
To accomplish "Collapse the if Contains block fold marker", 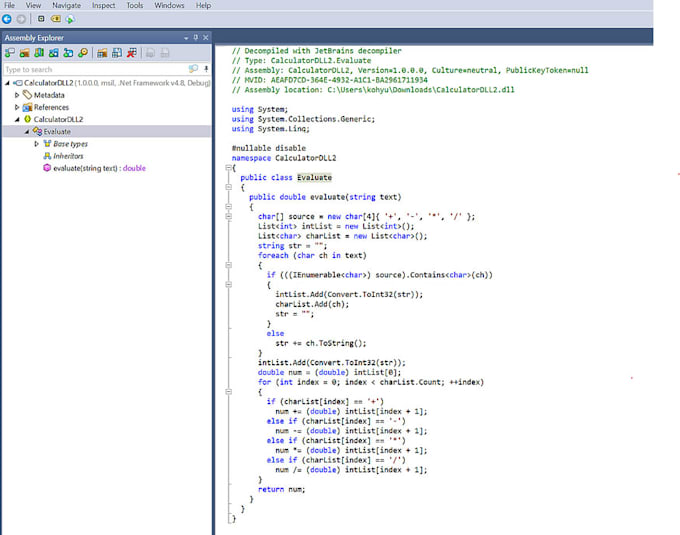I will [x=229, y=284].
